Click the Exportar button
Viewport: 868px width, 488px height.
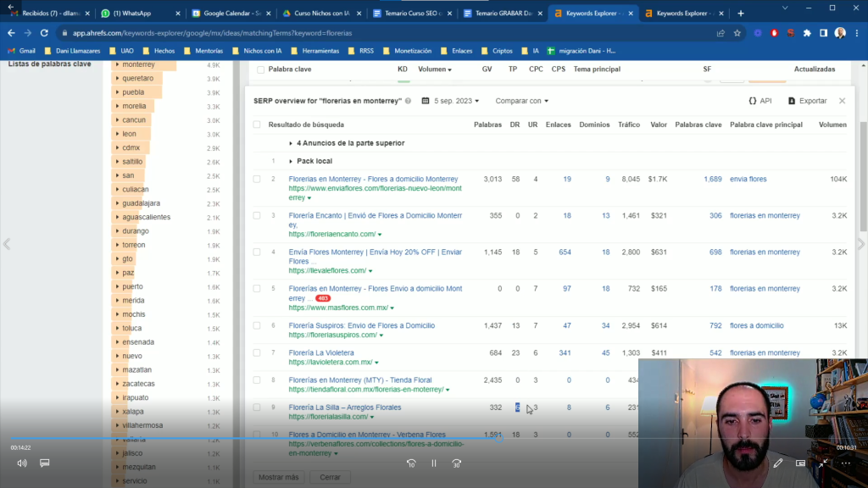click(x=807, y=101)
